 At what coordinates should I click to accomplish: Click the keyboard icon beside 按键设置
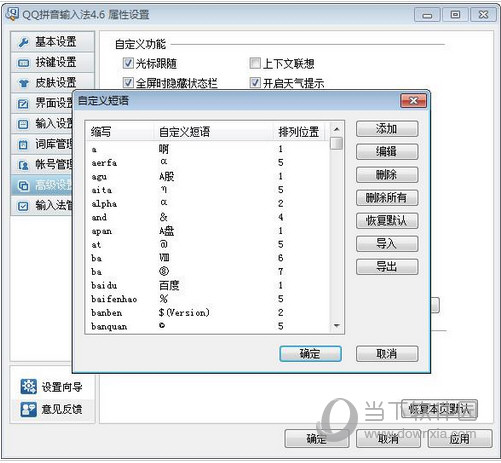[x=23, y=63]
